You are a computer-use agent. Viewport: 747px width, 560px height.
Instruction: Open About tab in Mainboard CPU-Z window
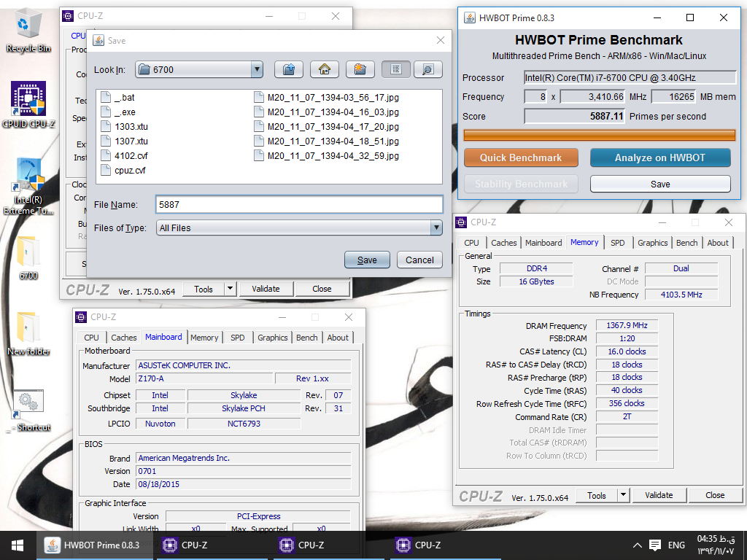pyautogui.click(x=337, y=338)
